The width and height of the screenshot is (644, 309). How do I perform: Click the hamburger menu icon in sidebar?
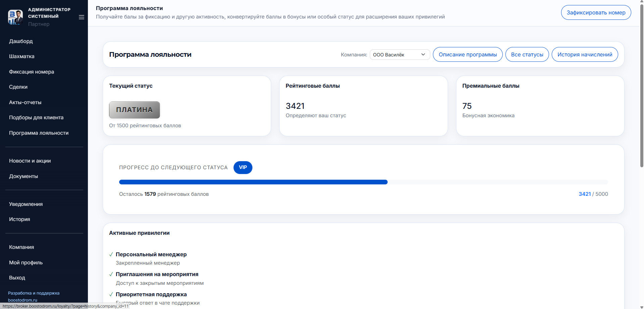click(x=81, y=17)
